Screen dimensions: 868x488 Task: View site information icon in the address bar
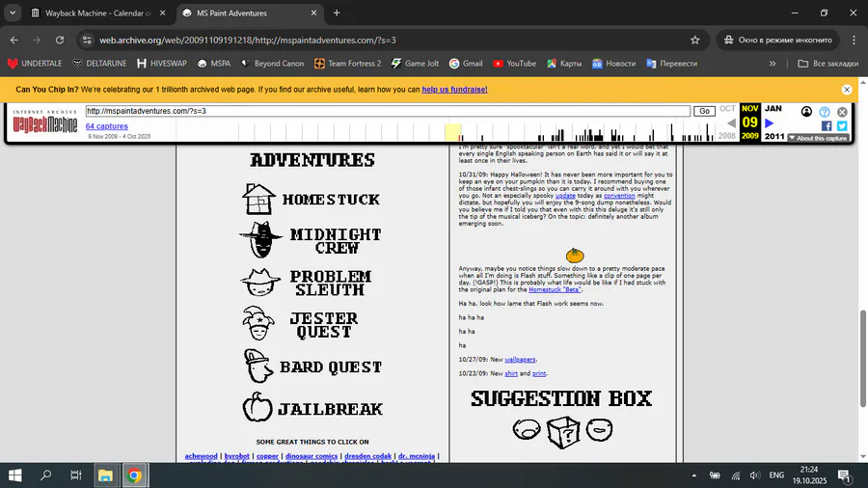point(87,40)
